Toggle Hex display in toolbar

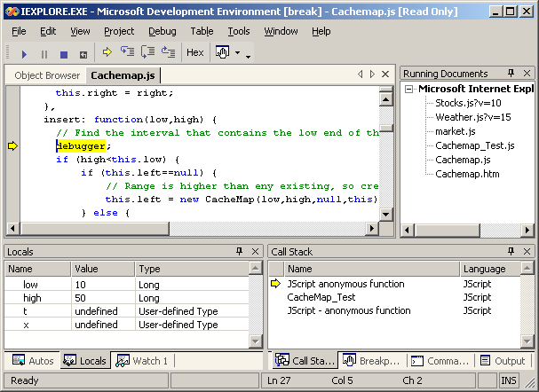[195, 52]
